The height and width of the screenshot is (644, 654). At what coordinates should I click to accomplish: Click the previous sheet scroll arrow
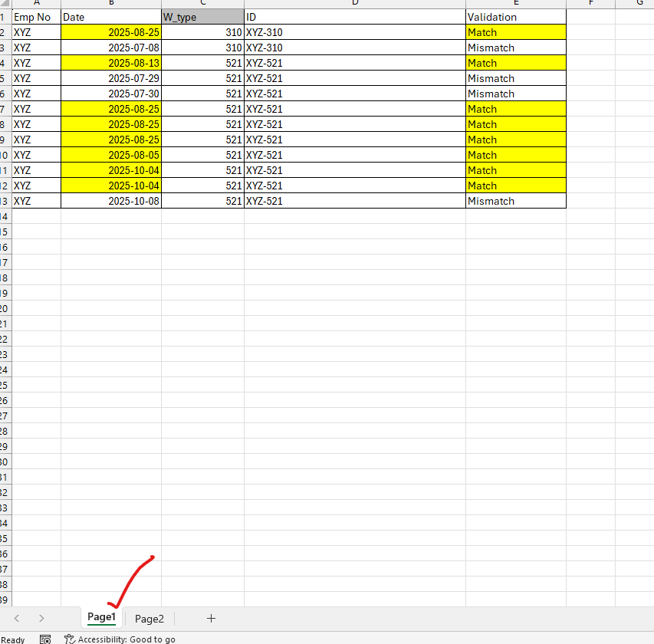click(x=17, y=619)
